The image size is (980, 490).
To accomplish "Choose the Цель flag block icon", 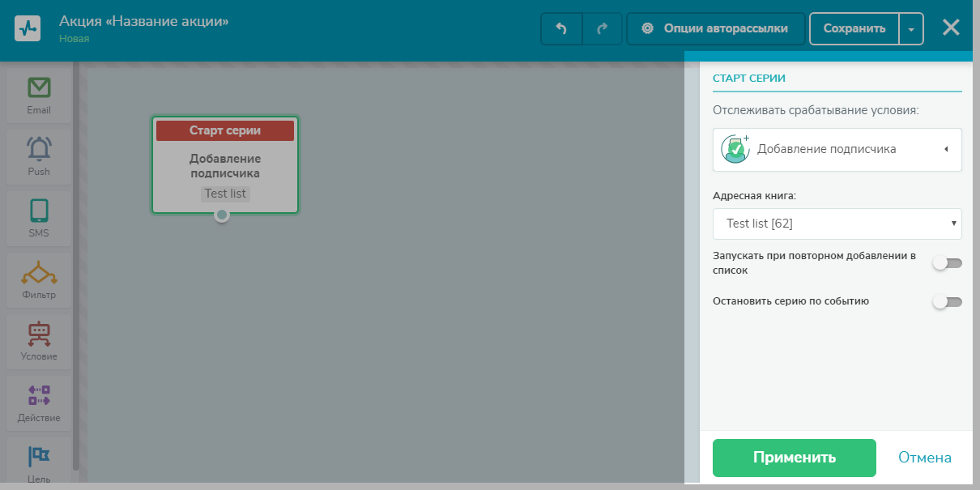I will pyautogui.click(x=38, y=458).
